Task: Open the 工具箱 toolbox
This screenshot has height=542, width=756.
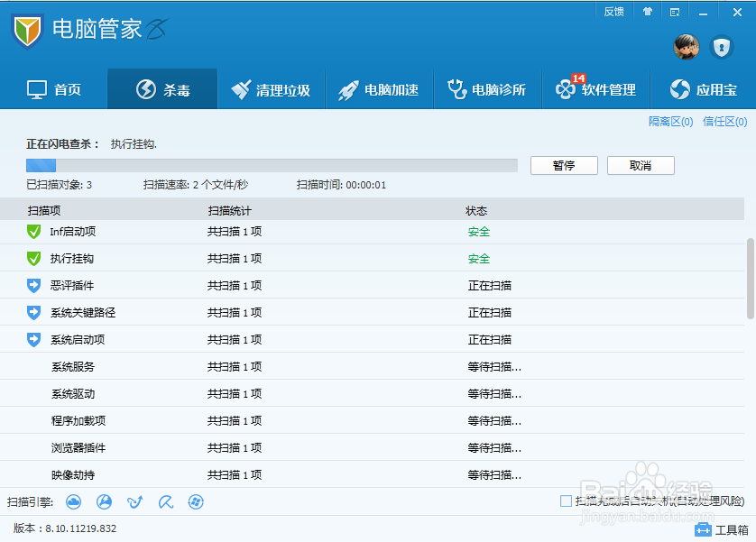Action: [x=722, y=529]
